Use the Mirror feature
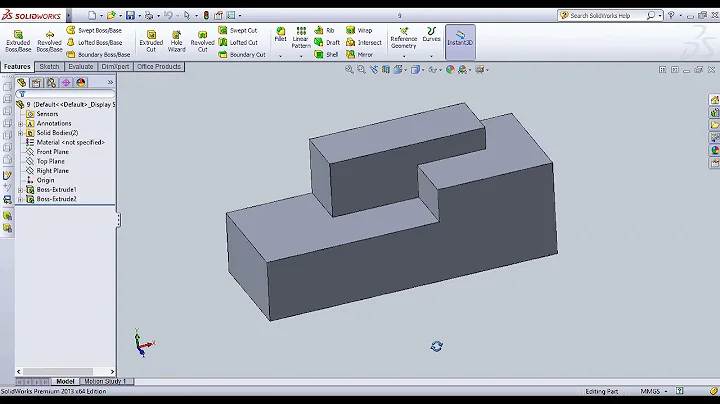The width and height of the screenshot is (720, 404). (360, 54)
